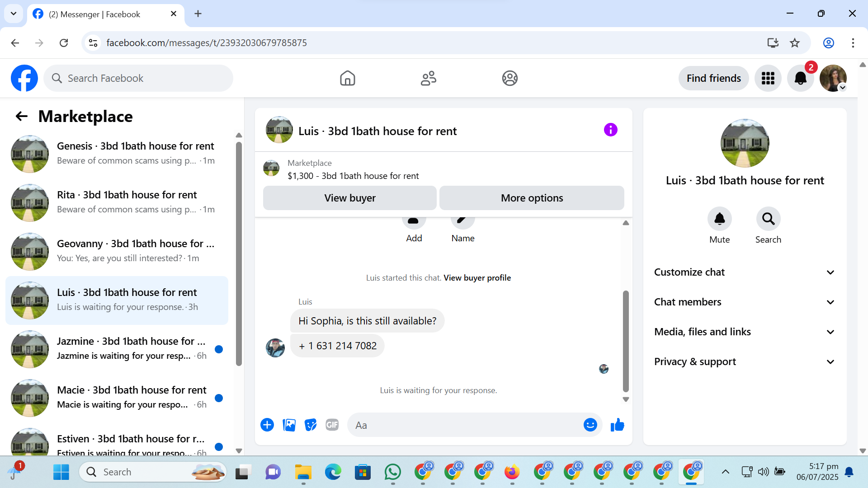Click the Facebook logo icon
The height and width of the screenshot is (488, 868).
24,78
